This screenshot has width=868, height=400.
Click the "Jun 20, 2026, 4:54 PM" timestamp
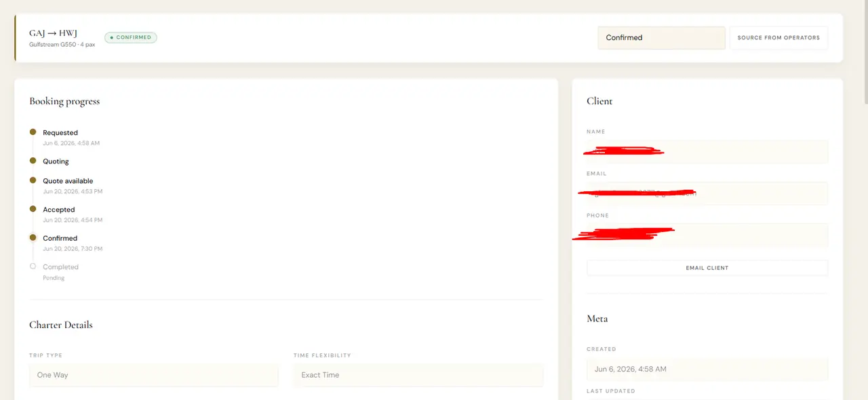click(73, 220)
